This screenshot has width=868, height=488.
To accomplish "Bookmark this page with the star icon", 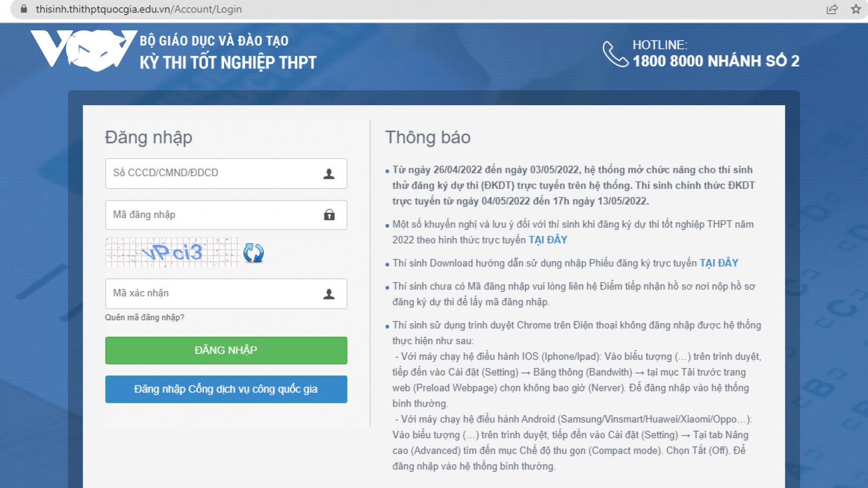I will [x=856, y=9].
